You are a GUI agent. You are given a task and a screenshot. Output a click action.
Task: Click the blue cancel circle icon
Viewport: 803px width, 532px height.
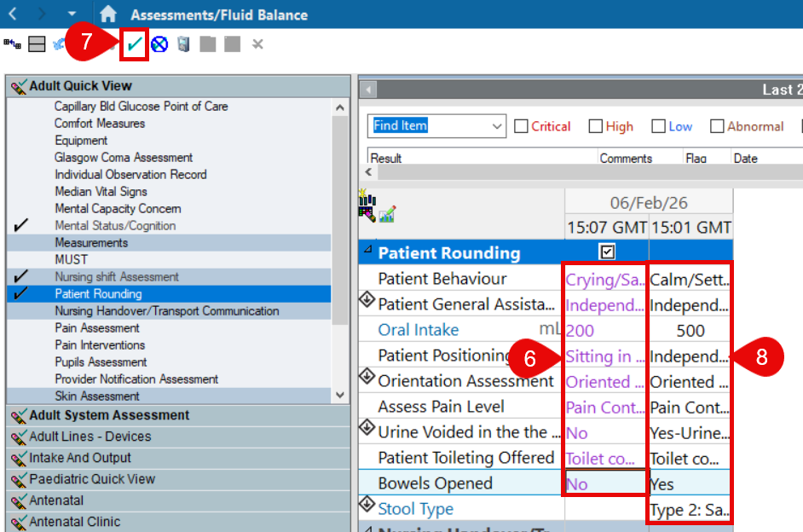[159, 44]
